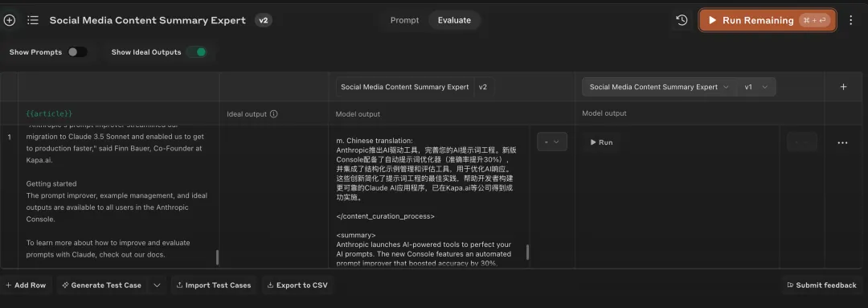Screen dimensions: 868x308
Task: Click the v1 Model output header text
Action: [604, 113]
